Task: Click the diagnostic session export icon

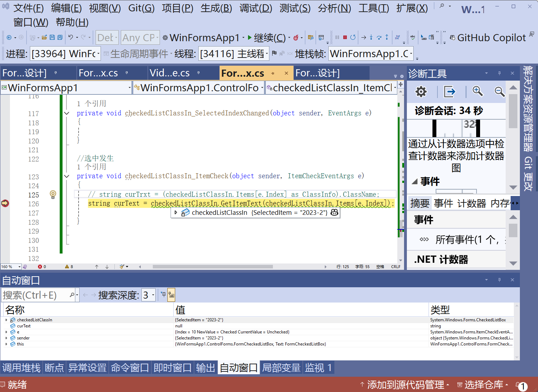Action: click(x=450, y=92)
